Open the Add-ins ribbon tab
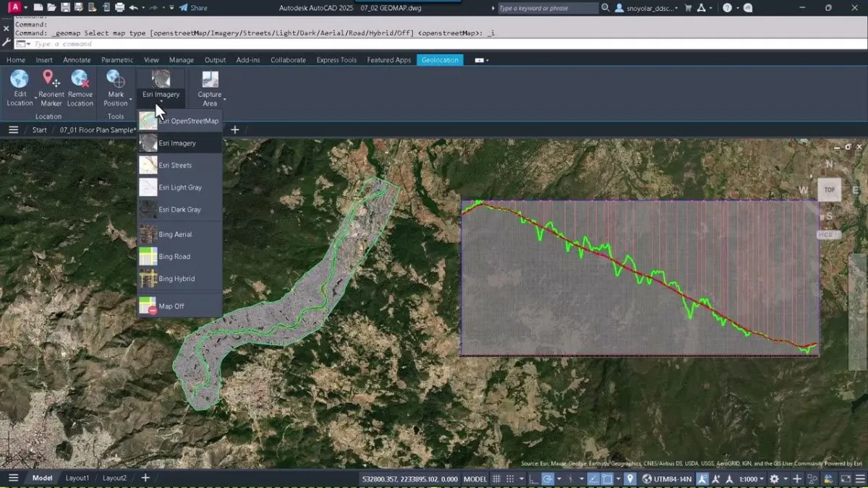Viewport: 868px width, 488px height. click(248, 60)
